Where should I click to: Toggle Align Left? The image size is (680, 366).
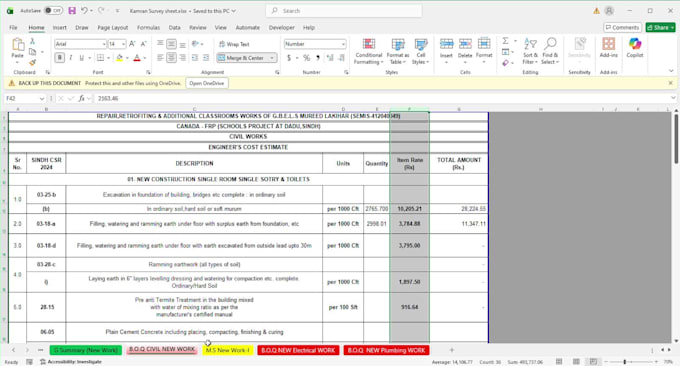coord(160,58)
